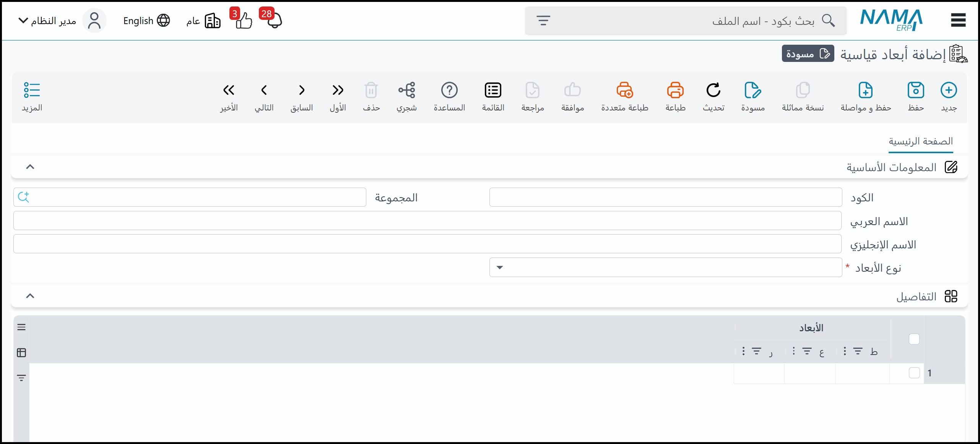Click the Multiple Print (طباعة متعددة) icon
This screenshot has height=444, width=980.
pos(624,91)
